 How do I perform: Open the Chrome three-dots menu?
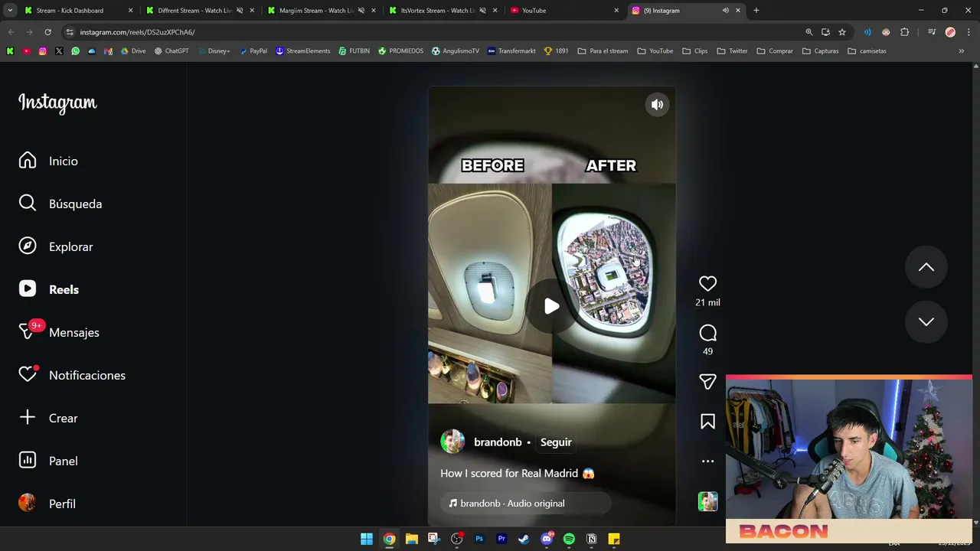point(969,32)
